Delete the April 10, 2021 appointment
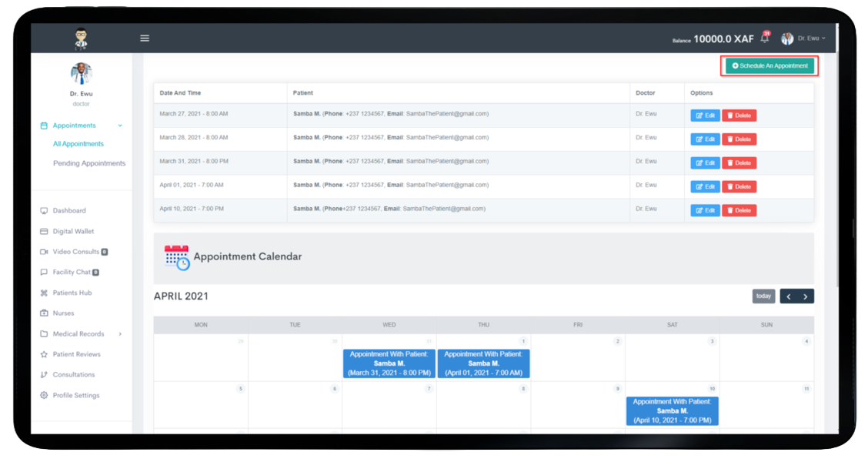Screen dimensions: 868x462 739,210
